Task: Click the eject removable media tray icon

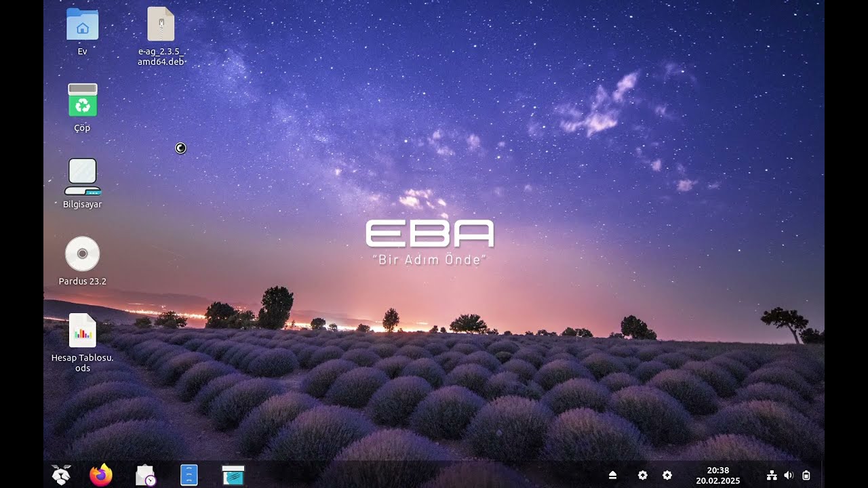Action: click(x=612, y=475)
